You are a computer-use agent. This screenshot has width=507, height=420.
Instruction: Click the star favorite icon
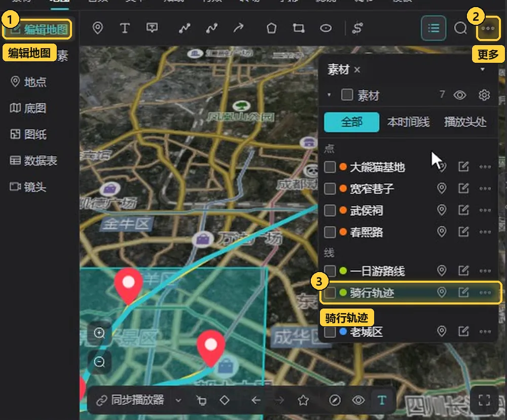pyautogui.click(x=303, y=400)
